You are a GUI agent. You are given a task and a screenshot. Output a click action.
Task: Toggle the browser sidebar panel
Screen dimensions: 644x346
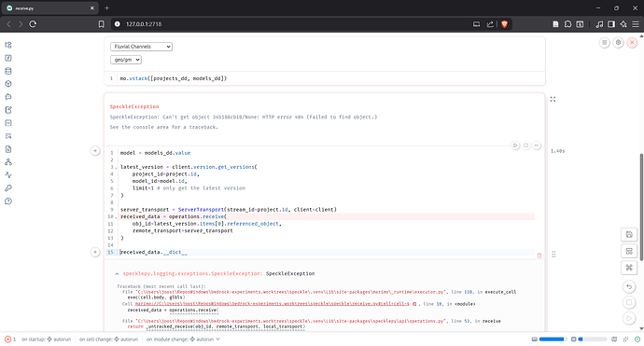[x=611, y=24]
